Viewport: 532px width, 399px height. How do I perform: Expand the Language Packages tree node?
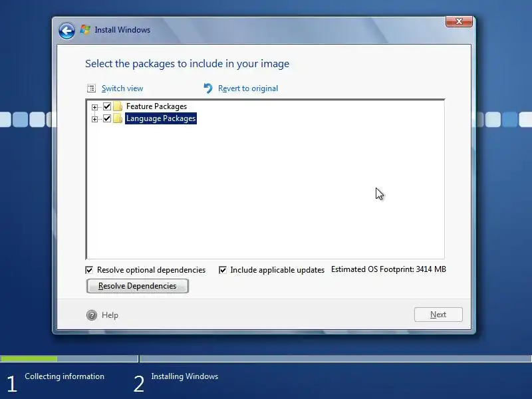[94, 119]
